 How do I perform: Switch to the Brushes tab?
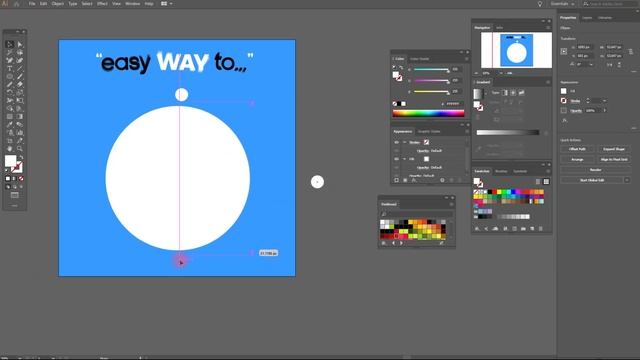click(501, 171)
